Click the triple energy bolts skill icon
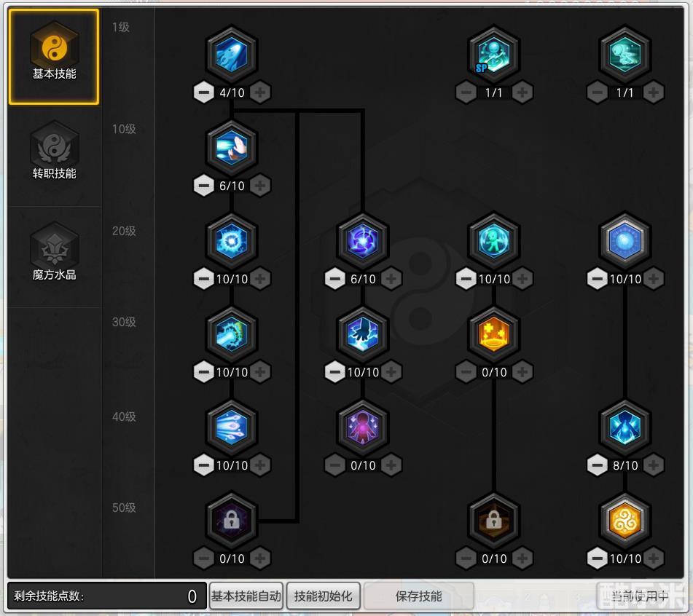 click(x=232, y=427)
